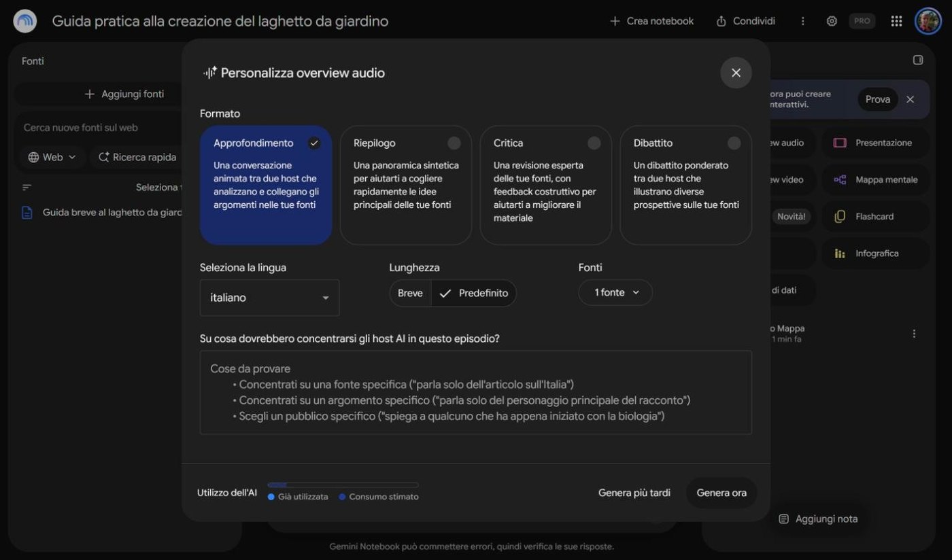Select the Dibattito format
The height and width of the screenshot is (560, 952).
click(x=685, y=185)
